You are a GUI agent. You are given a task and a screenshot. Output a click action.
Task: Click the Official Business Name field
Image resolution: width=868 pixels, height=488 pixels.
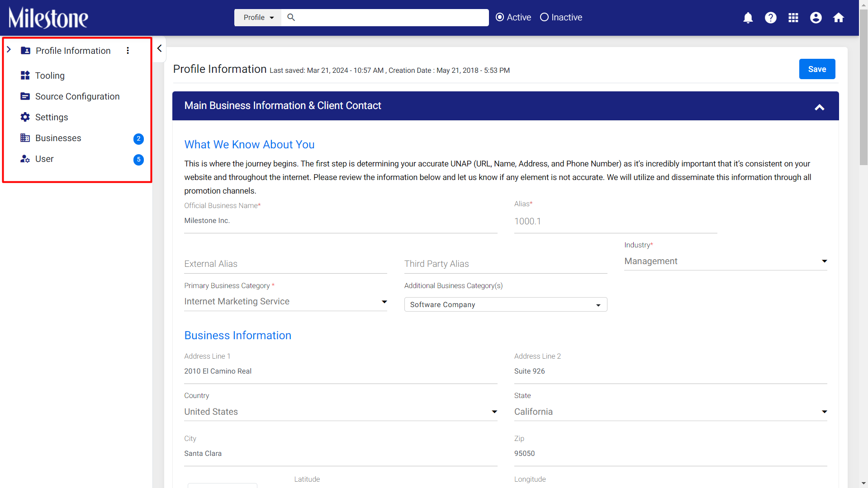click(x=341, y=221)
